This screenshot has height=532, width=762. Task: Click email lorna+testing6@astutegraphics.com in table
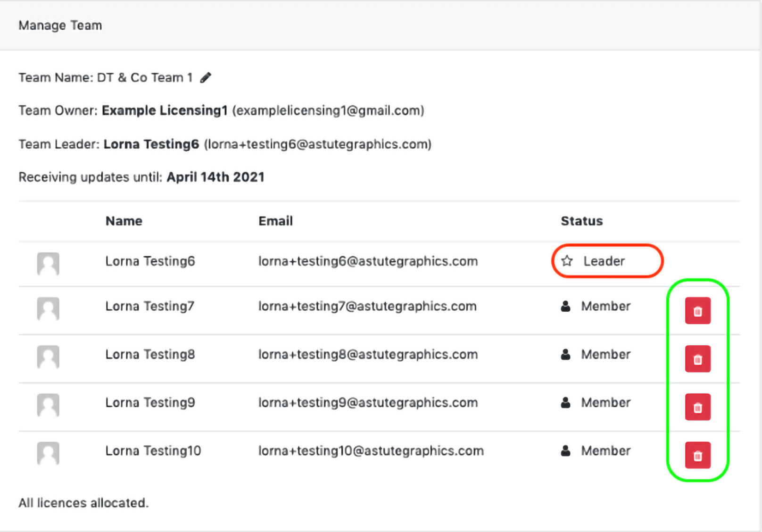[368, 261]
